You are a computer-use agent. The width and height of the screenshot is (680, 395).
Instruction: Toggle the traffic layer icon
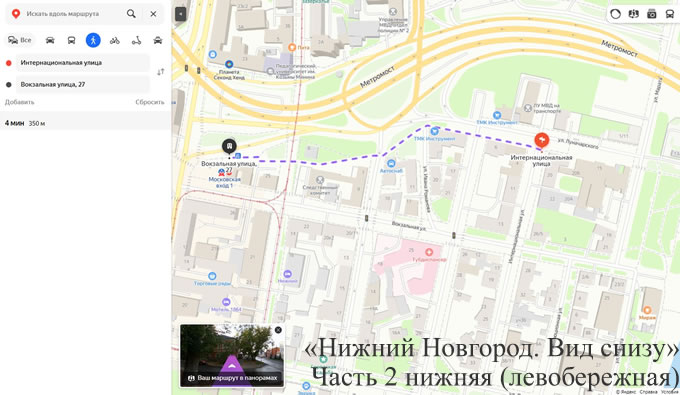pyautogui.click(x=615, y=14)
